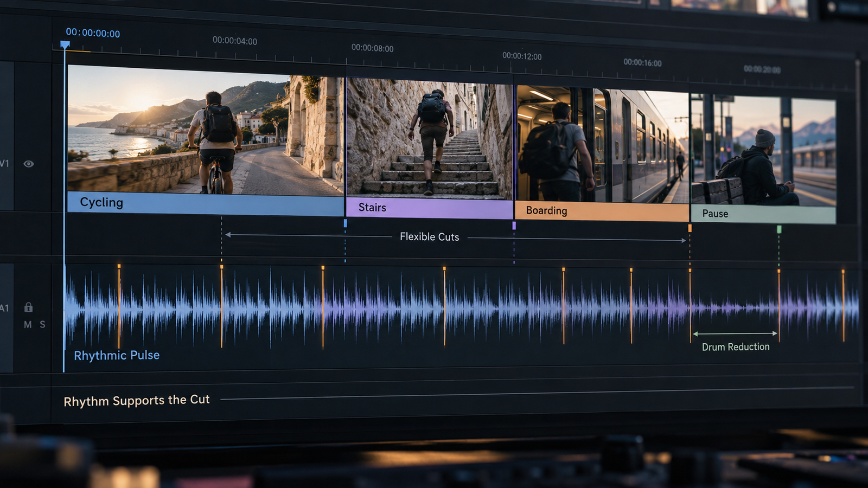Image resolution: width=868 pixels, height=488 pixels.
Task: Toggle V1 track visibility eye icon
Action: [x=29, y=164]
